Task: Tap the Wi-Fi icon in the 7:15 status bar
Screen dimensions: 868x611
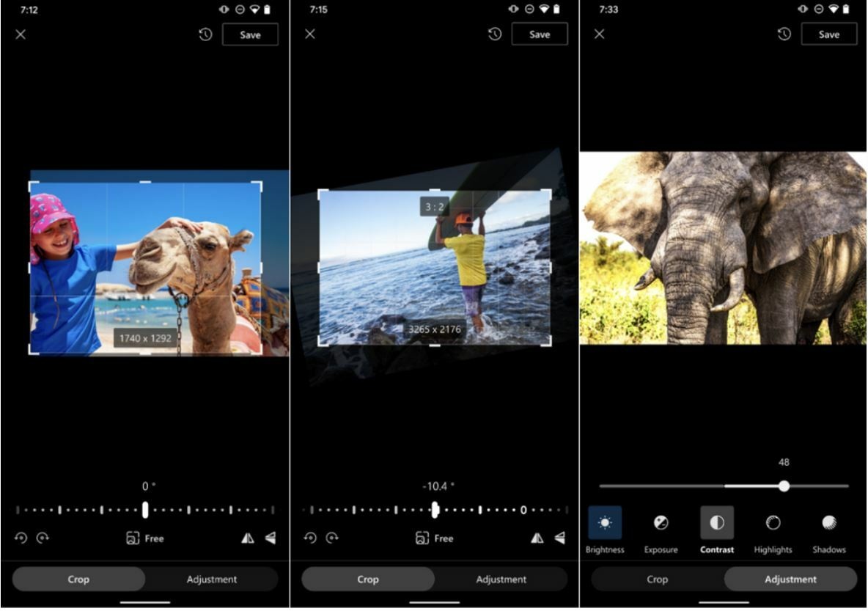Action: (x=544, y=9)
